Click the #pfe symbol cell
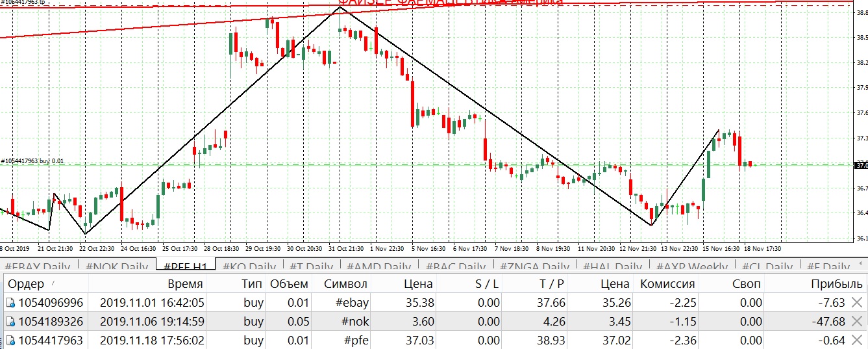Screen dimensions: 868x349 point(354,340)
